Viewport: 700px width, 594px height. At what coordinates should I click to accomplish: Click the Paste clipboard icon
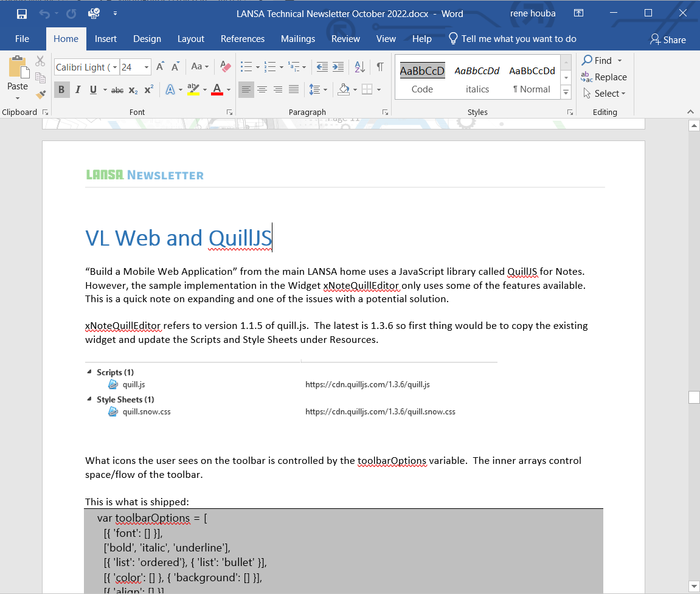point(18,68)
